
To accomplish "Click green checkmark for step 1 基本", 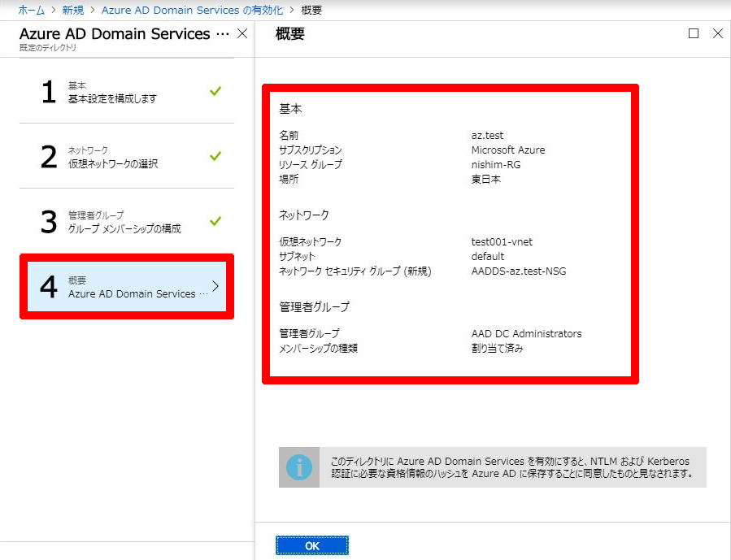I will tap(215, 91).
